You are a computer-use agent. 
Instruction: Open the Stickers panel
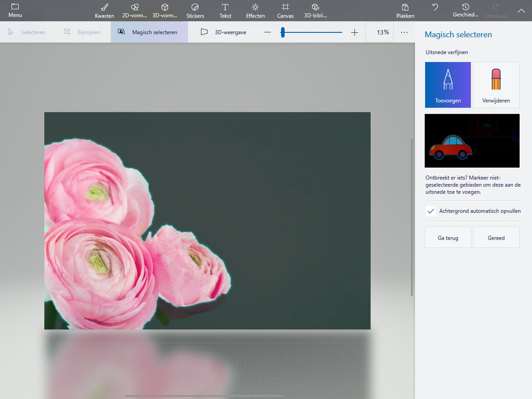[195, 11]
